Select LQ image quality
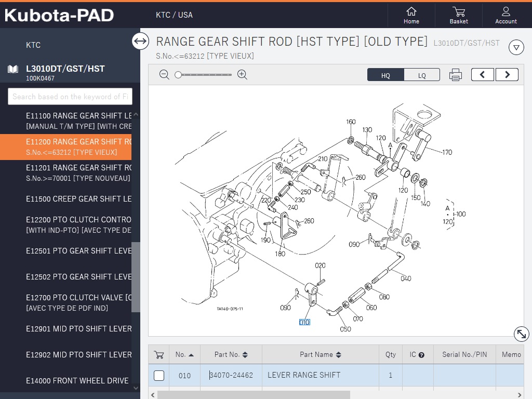 click(x=422, y=75)
